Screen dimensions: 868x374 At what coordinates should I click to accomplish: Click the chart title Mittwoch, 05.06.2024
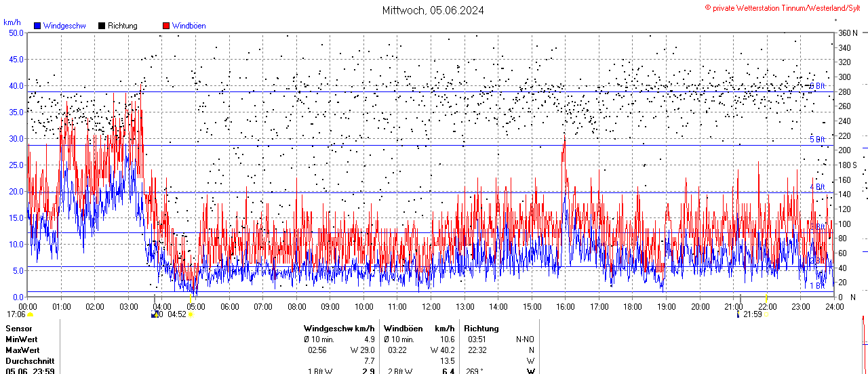pyautogui.click(x=433, y=10)
